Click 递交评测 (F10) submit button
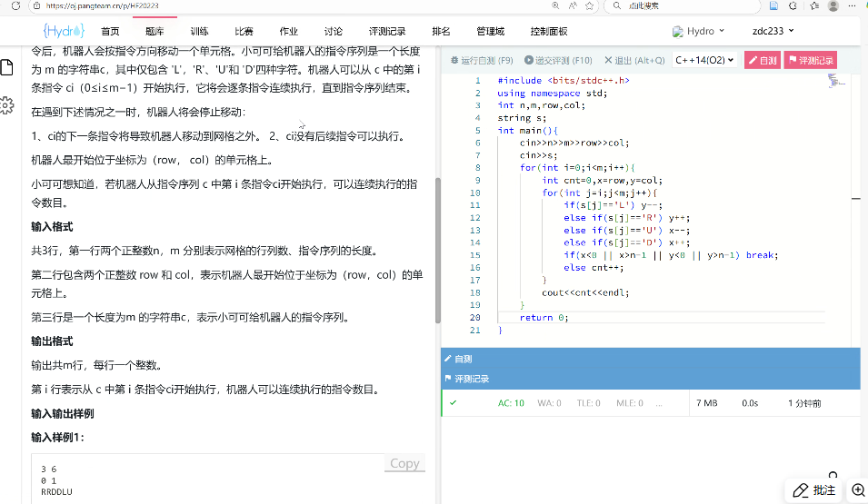868x504 pixels. [558, 61]
